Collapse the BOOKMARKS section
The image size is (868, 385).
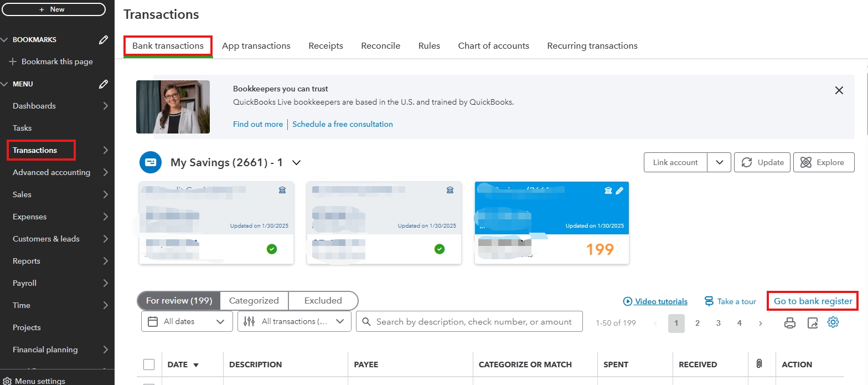5,40
